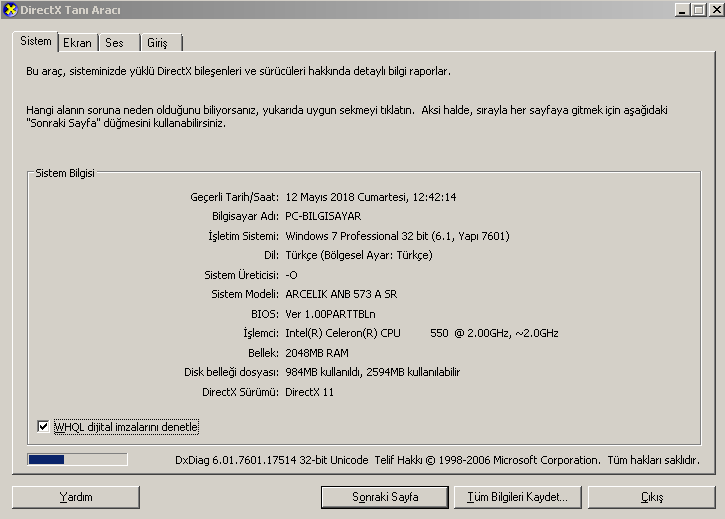Click the DirectX icon in title bar

[10, 10]
